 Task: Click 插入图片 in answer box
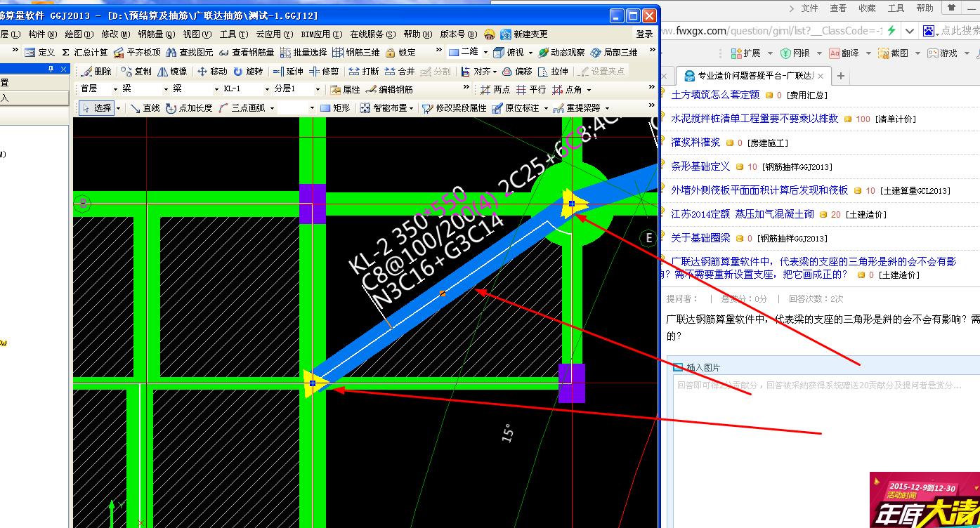696,367
